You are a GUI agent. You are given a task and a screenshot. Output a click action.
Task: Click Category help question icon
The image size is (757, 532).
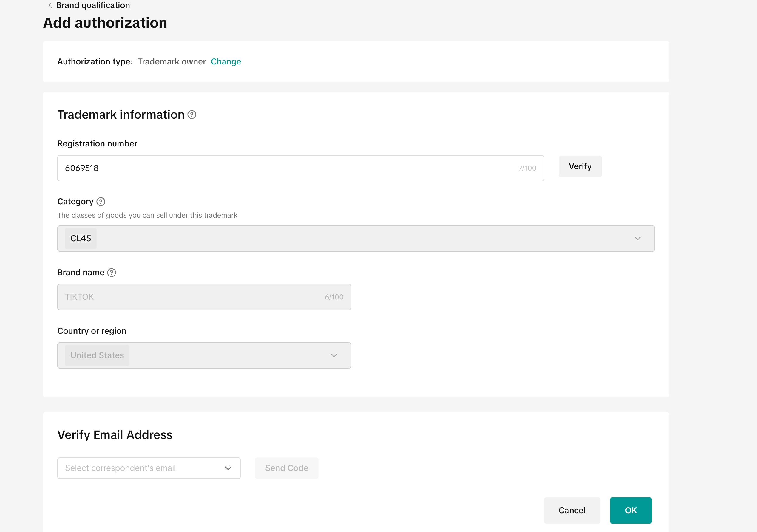[101, 201]
